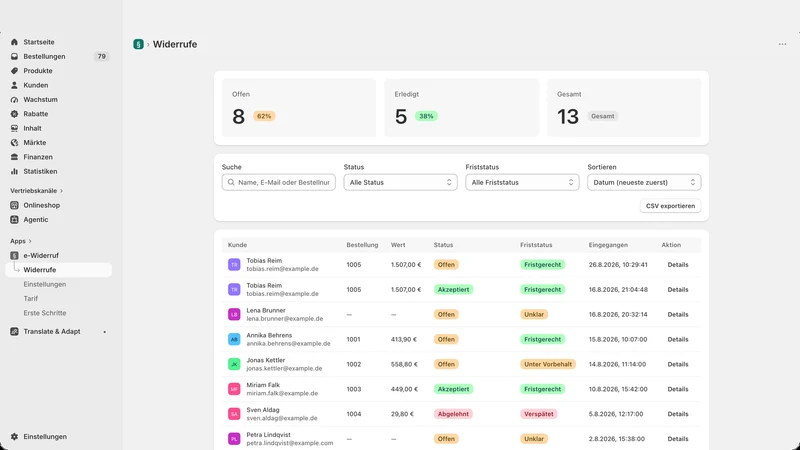Image resolution: width=800 pixels, height=450 pixels.
Task: Click the email miriam.falk@example.de
Action: point(282,393)
